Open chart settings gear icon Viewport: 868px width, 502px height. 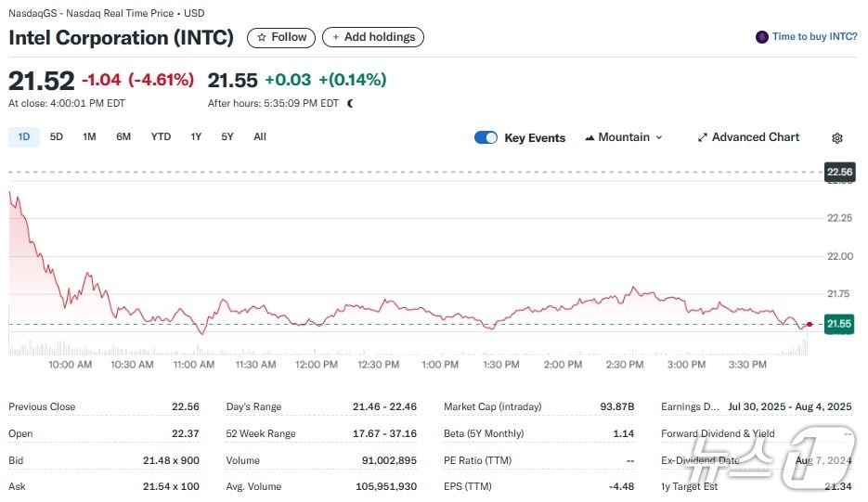pyautogui.click(x=836, y=138)
